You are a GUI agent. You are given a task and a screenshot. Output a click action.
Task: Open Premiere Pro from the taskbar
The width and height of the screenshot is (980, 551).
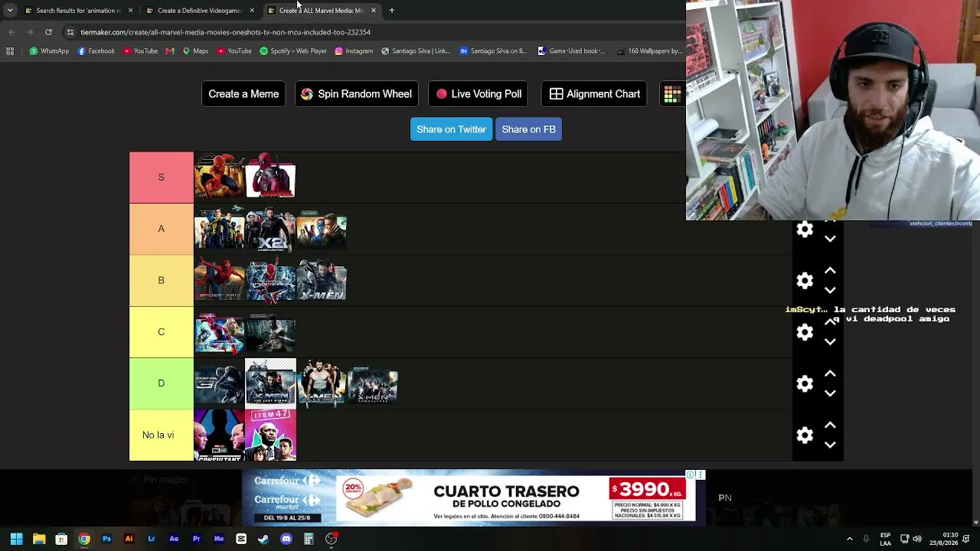(x=196, y=539)
